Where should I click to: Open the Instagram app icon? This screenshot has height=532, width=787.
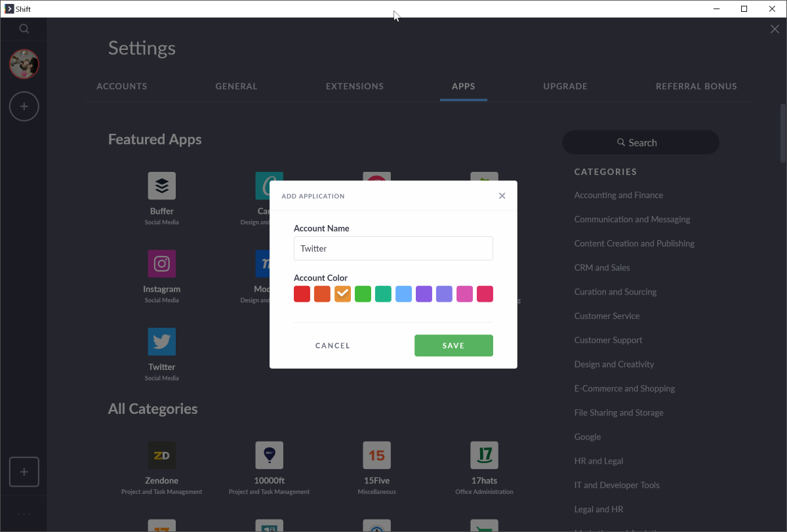pos(161,264)
